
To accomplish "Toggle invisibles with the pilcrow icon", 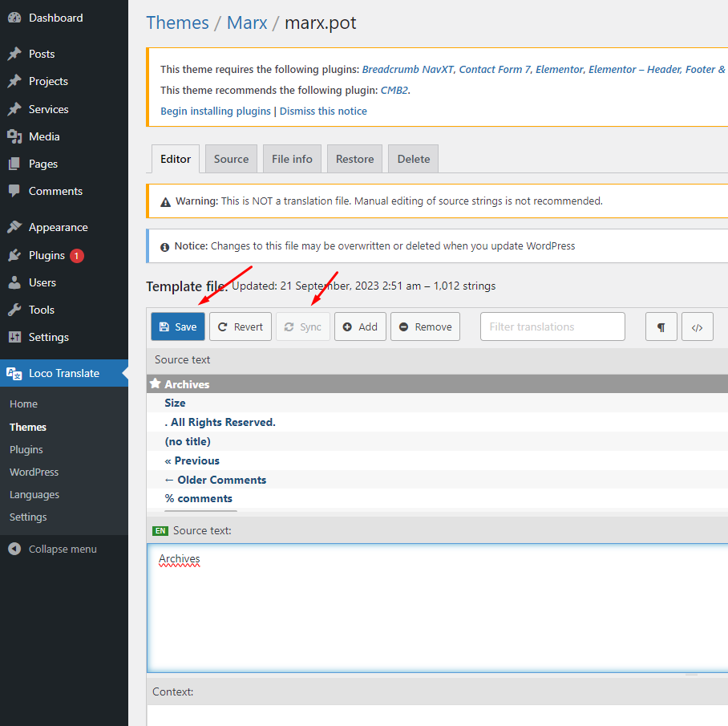I will pos(661,326).
